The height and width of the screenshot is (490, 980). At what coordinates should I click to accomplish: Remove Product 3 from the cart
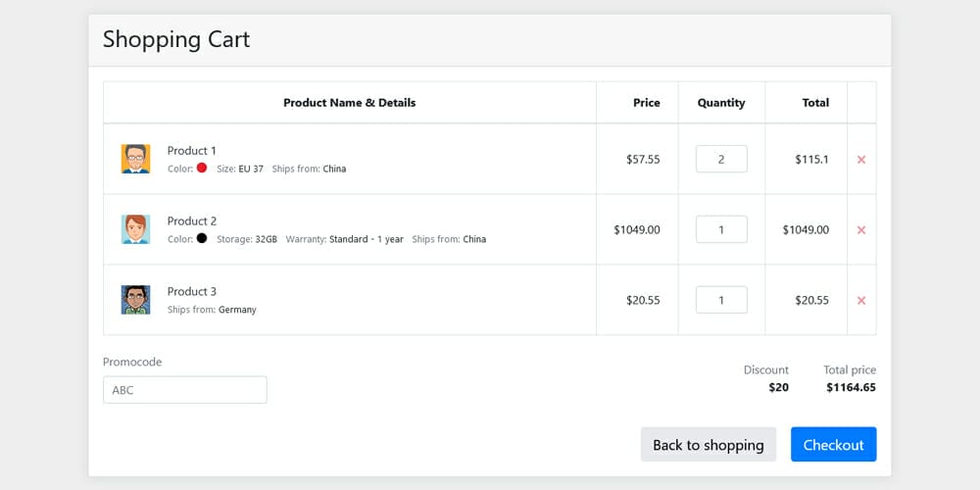(861, 300)
